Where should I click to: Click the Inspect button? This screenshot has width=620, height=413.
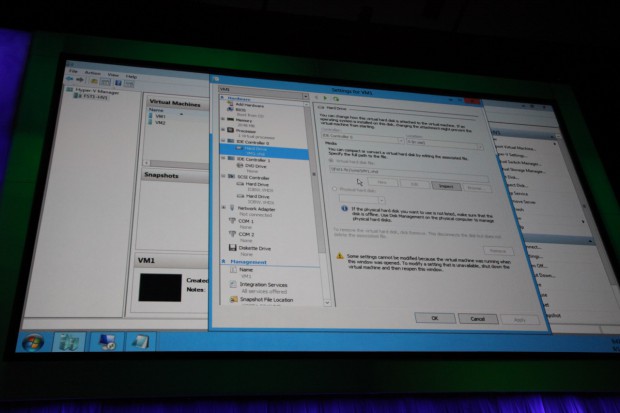tap(441, 185)
